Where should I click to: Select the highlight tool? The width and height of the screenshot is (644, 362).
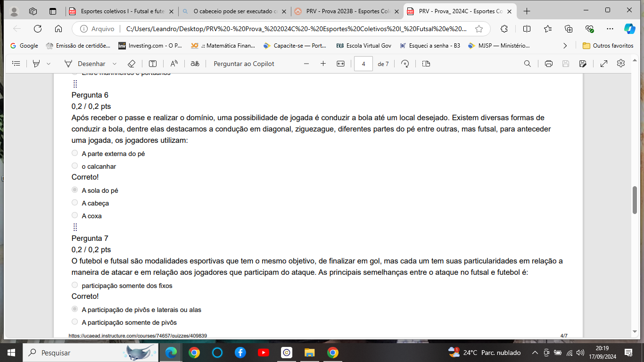tap(36, 64)
